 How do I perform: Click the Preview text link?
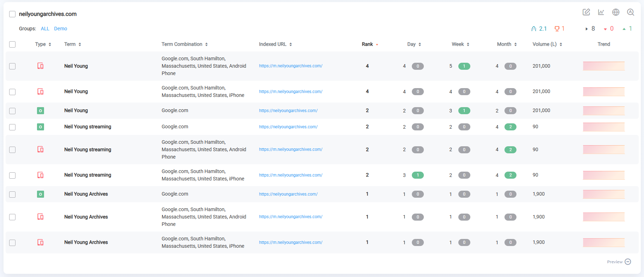tap(615, 262)
